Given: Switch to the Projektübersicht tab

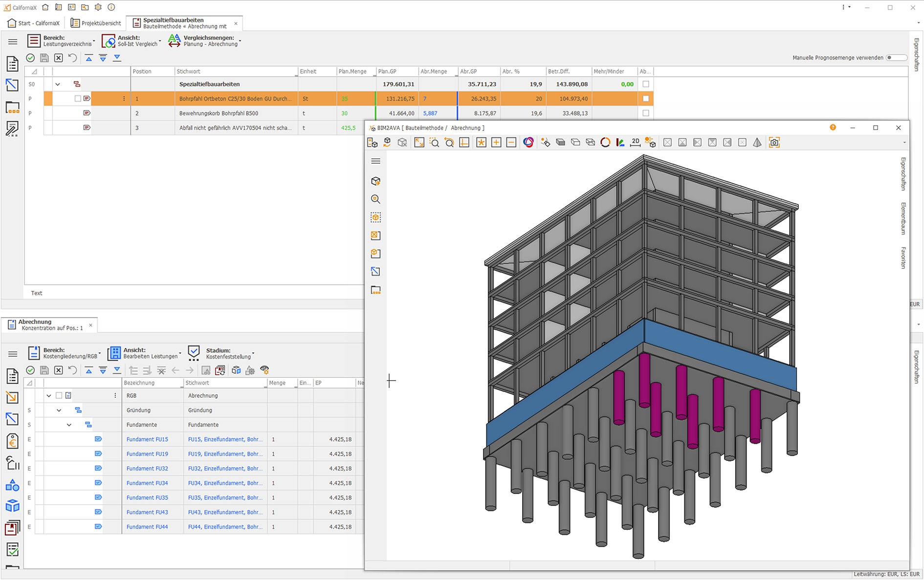Looking at the screenshot, I should (x=96, y=23).
